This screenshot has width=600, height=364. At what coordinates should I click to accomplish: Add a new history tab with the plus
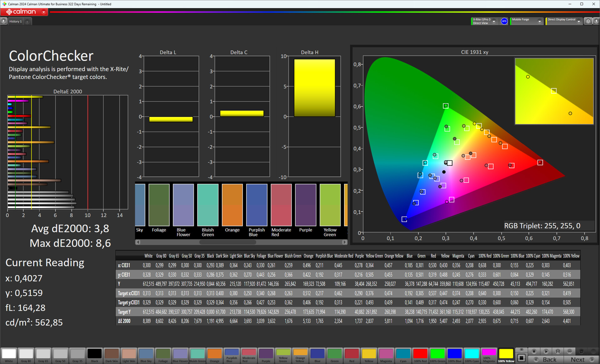click(x=27, y=22)
